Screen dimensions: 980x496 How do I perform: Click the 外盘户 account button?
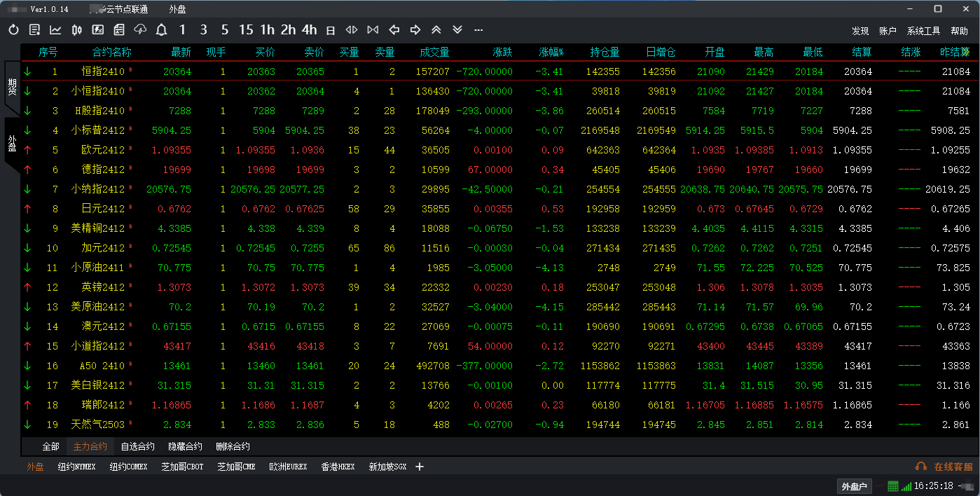(x=854, y=486)
